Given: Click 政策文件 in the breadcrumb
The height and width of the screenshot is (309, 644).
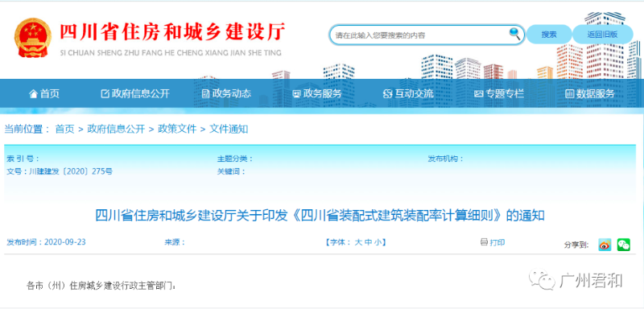Looking at the screenshot, I should (x=177, y=130).
